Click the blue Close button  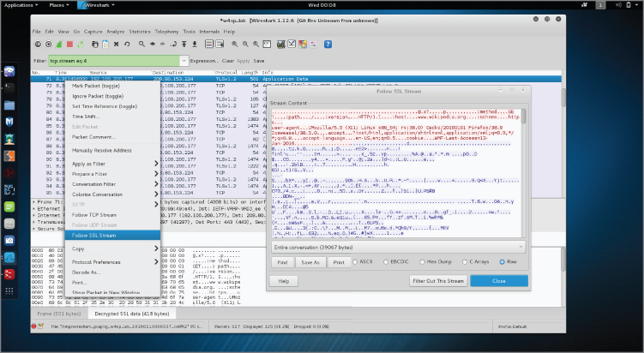[499, 281]
